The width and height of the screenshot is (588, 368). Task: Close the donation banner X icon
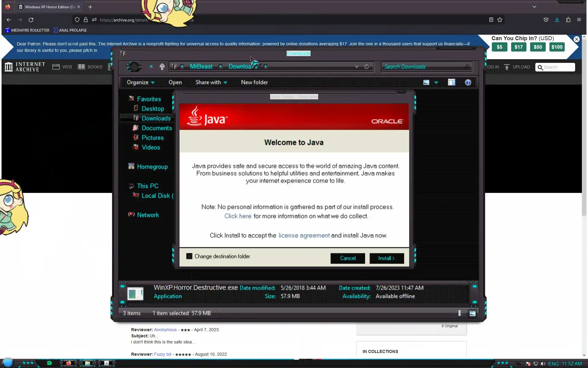[x=576, y=39]
